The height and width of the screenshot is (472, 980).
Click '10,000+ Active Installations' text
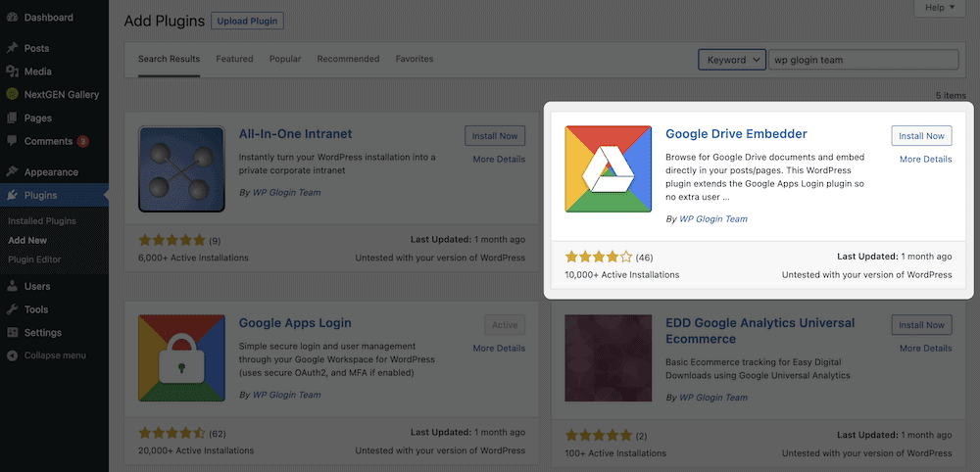tap(622, 275)
